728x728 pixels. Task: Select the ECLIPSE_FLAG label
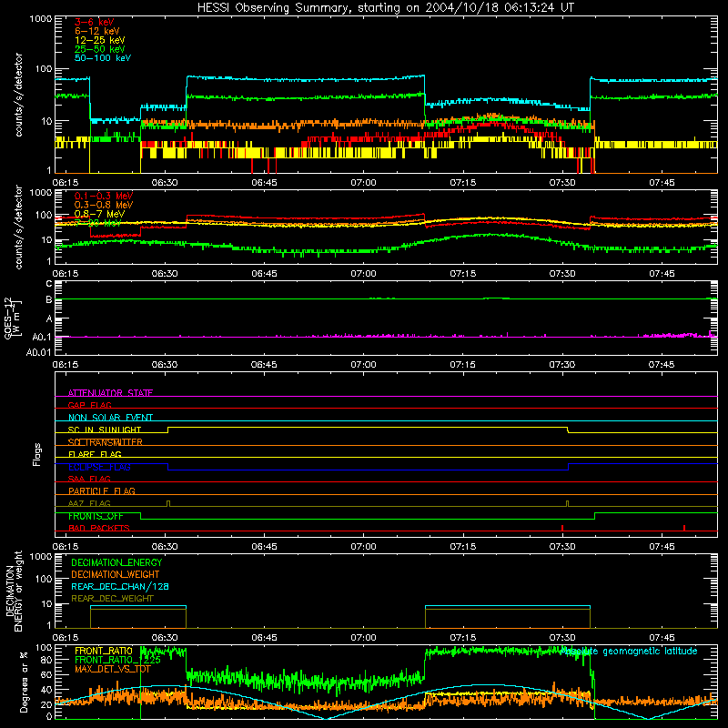(x=99, y=467)
